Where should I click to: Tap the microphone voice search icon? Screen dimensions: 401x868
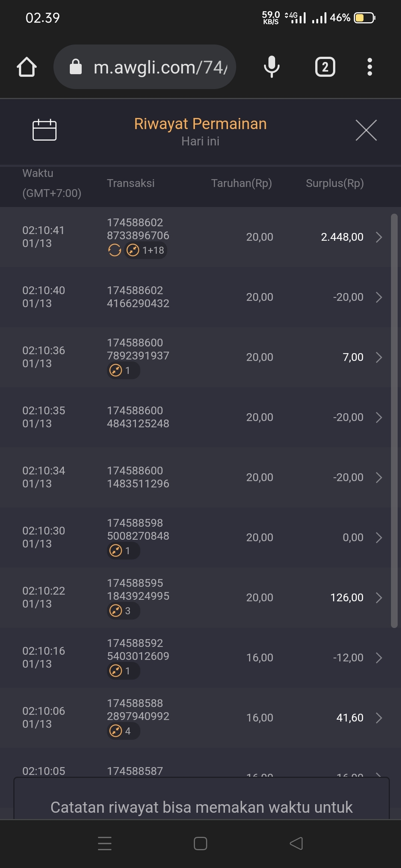tap(271, 67)
